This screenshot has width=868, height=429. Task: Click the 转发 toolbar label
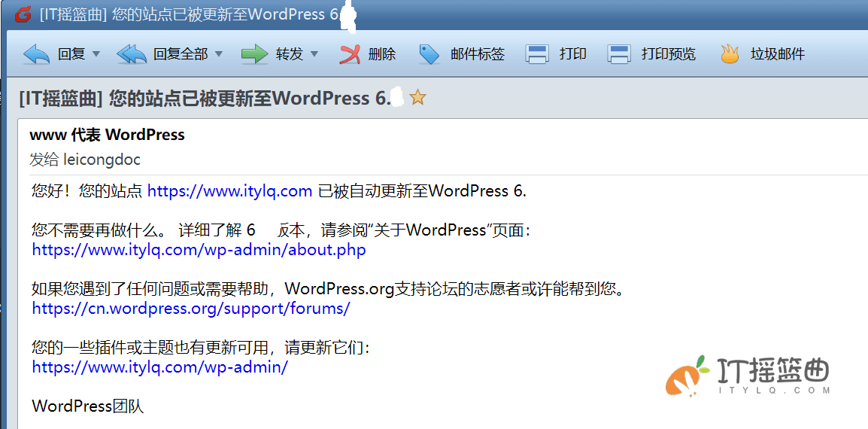tap(290, 54)
